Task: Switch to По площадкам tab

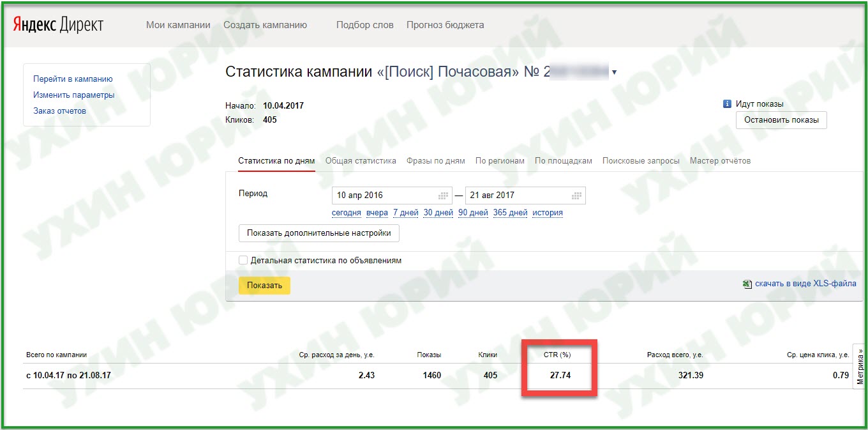Action: tap(564, 161)
